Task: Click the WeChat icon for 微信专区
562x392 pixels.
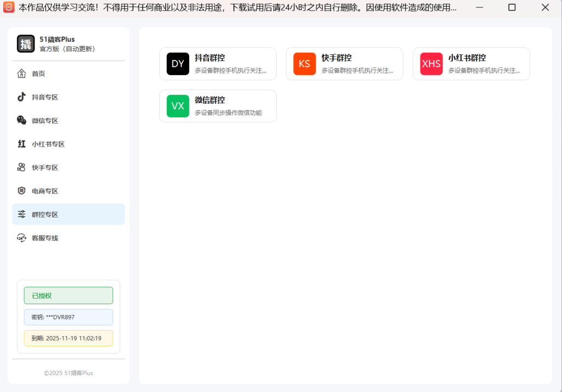Action: pos(21,120)
